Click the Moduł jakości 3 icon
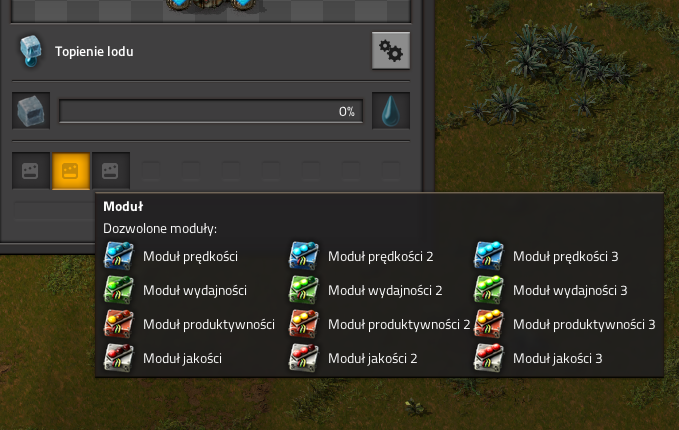Screen dimensions: 679x430 488,358
